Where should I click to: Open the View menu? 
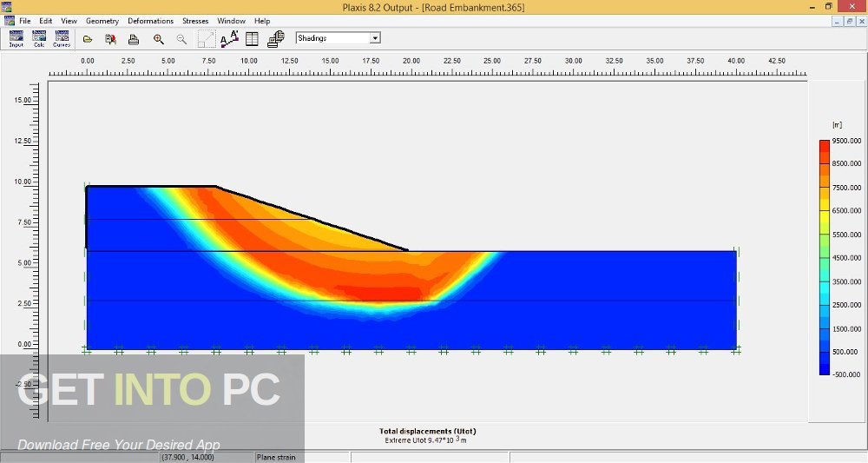(69, 21)
